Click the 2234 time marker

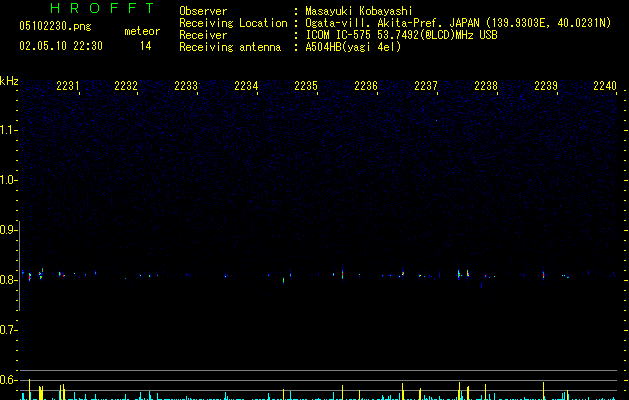pos(246,86)
